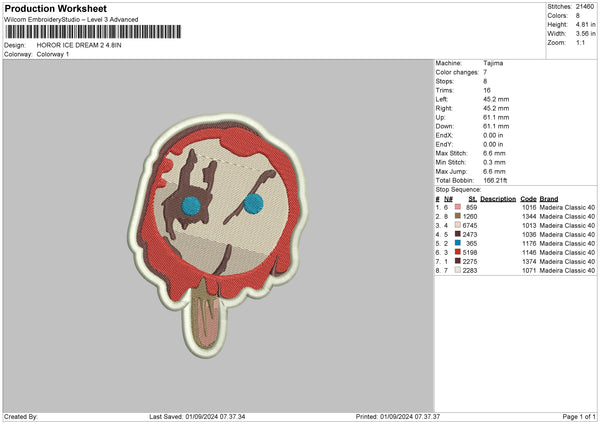This screenshot has height=424, width=600.
Task: Click the Zoom value '1:1'
Action: point(580,43)
